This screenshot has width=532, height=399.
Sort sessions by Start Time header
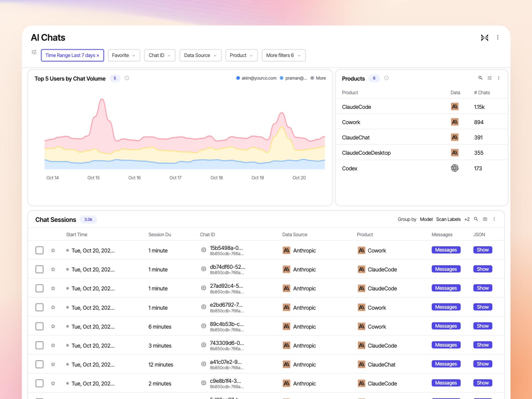tap(77, 235)
